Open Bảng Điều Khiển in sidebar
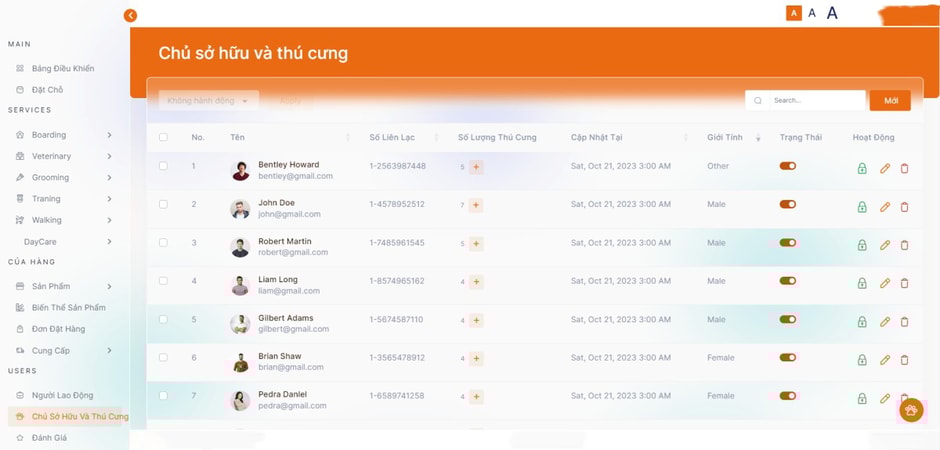940x450 pixels. (62, 69)
